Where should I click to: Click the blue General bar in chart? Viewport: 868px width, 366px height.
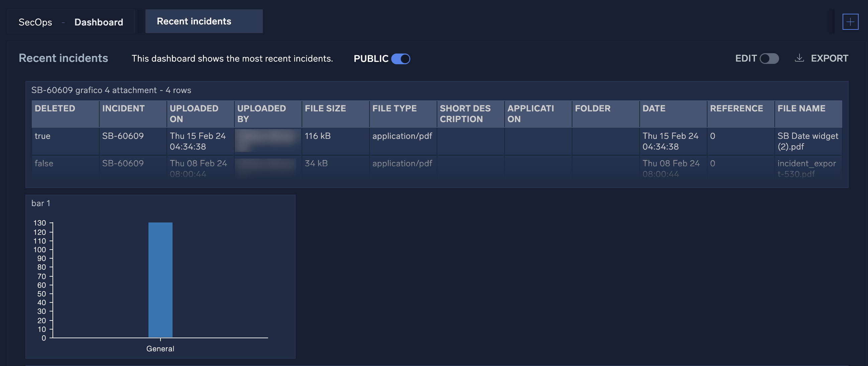coord(160,279)
